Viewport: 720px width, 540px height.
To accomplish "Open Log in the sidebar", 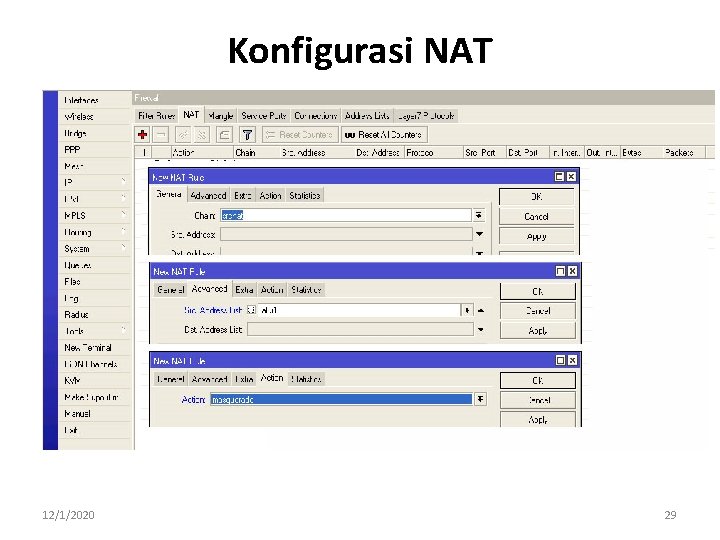I will click(71, 298).
